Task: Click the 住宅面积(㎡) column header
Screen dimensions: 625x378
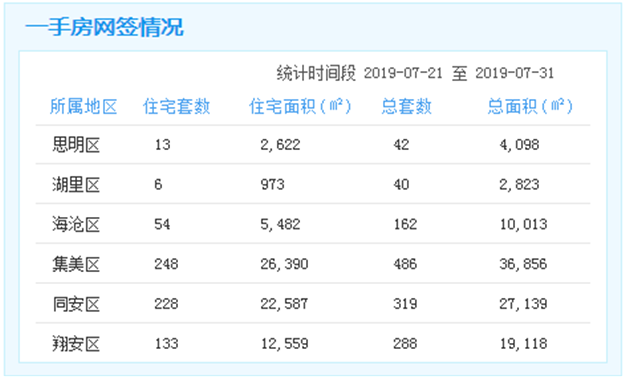Action: [x=300, y=106]
